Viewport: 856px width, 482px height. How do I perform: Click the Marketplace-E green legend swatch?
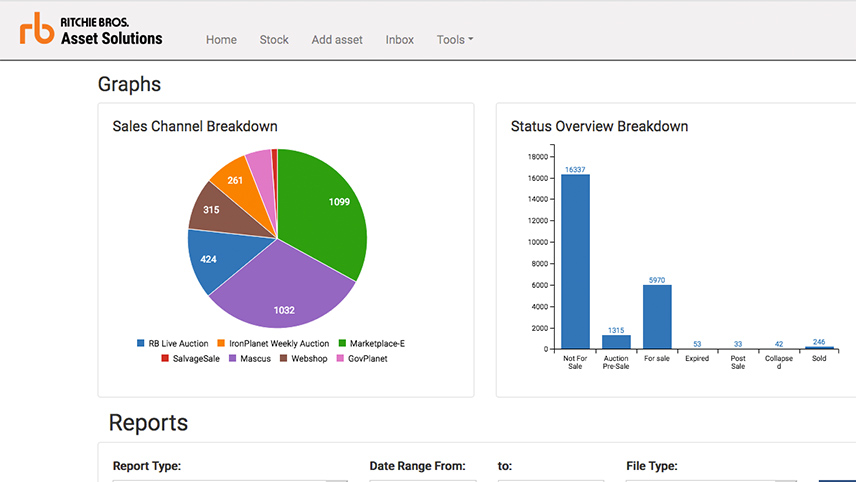(x=342, y=343)
